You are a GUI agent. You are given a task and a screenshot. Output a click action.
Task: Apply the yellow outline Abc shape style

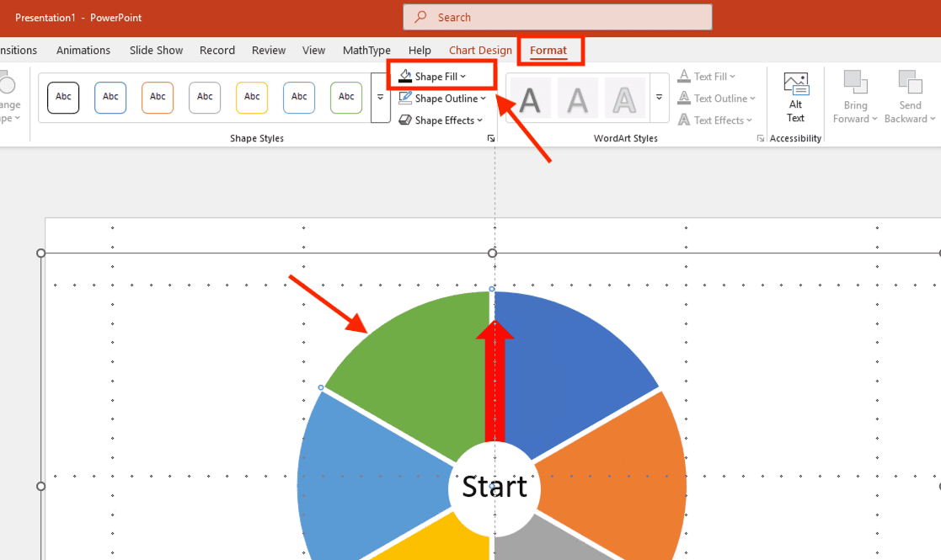pyautogui.click(x=252, y=98)
